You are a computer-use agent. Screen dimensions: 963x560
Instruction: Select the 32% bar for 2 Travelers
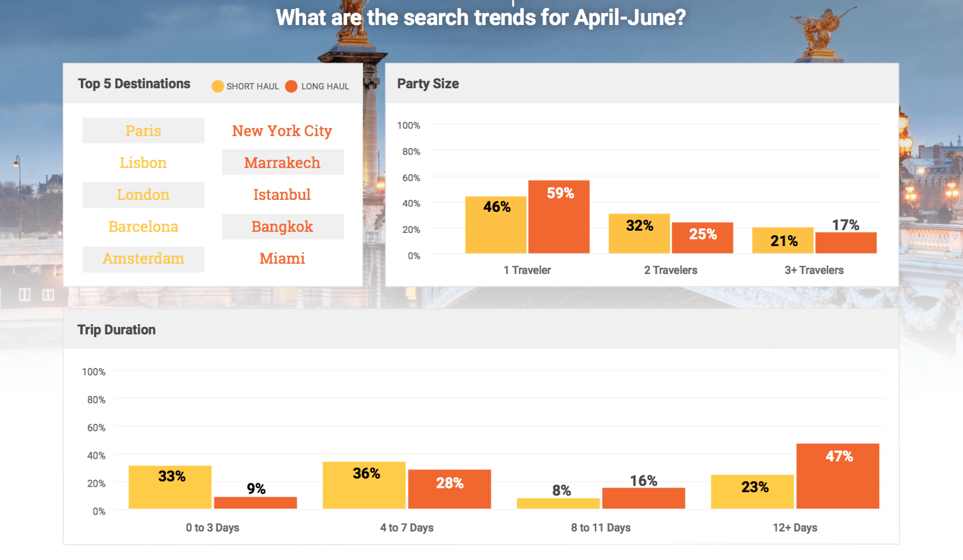[x=639, y=234]
